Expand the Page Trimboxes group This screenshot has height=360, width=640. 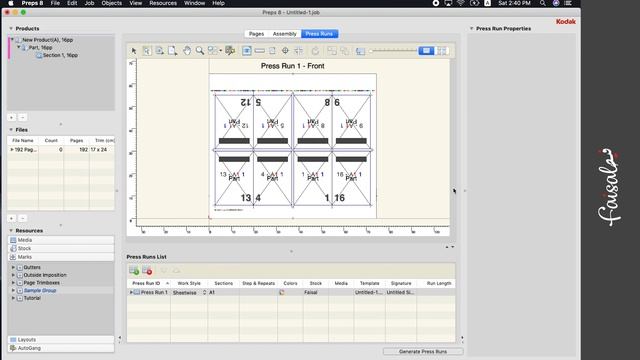point(13,282)
